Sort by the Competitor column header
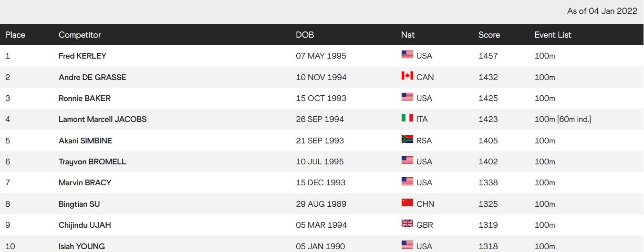Screen dimensions: 644x252 click(80, 35)
